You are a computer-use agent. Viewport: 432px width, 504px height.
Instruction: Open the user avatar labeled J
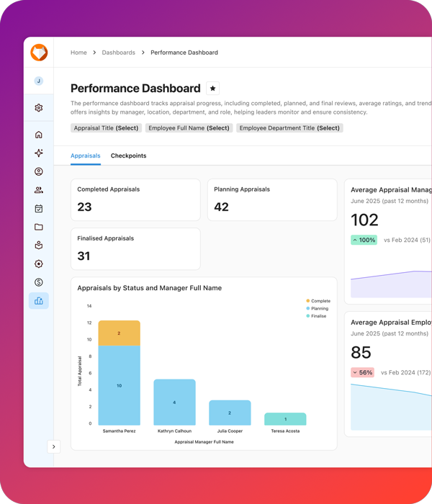tap(39, 81)
